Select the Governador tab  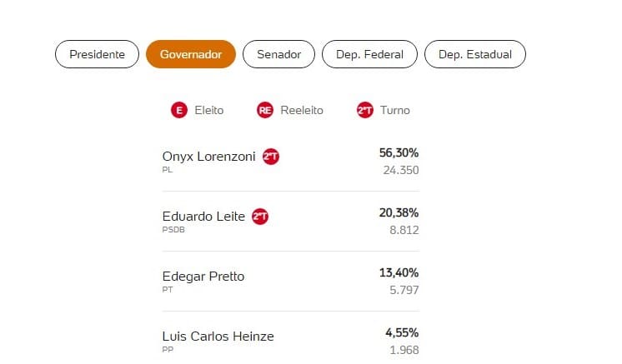[x=191, y=54]
